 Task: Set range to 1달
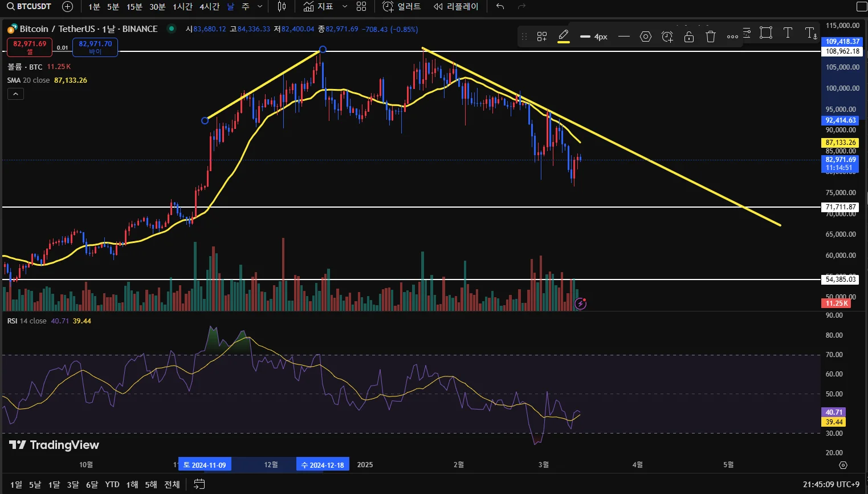tap(54, 484)
